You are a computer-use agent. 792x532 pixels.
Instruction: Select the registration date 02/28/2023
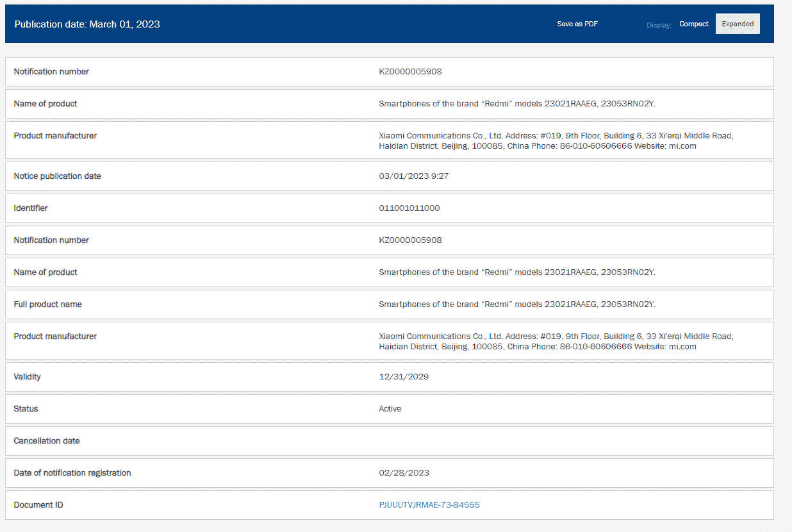tap(404, 473)
